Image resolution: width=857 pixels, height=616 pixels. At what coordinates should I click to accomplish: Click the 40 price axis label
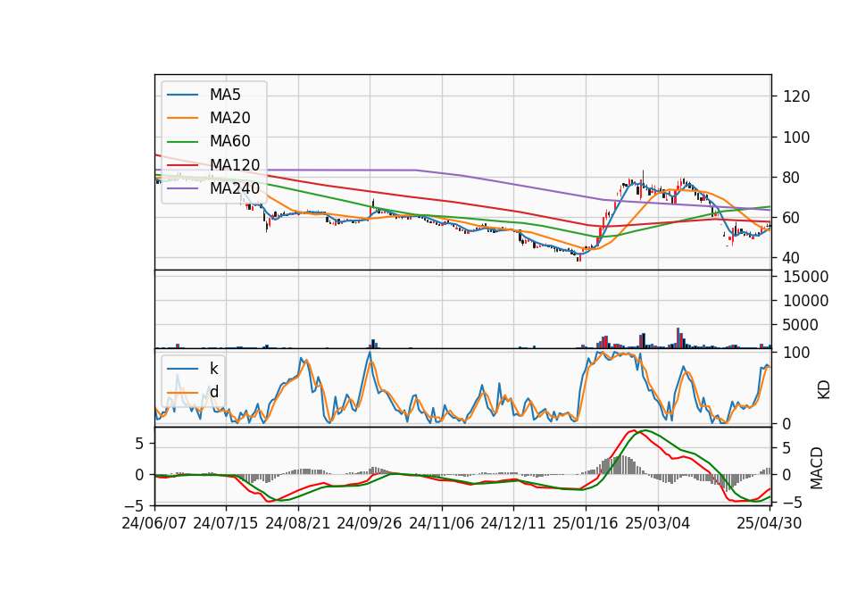[792, 257]
